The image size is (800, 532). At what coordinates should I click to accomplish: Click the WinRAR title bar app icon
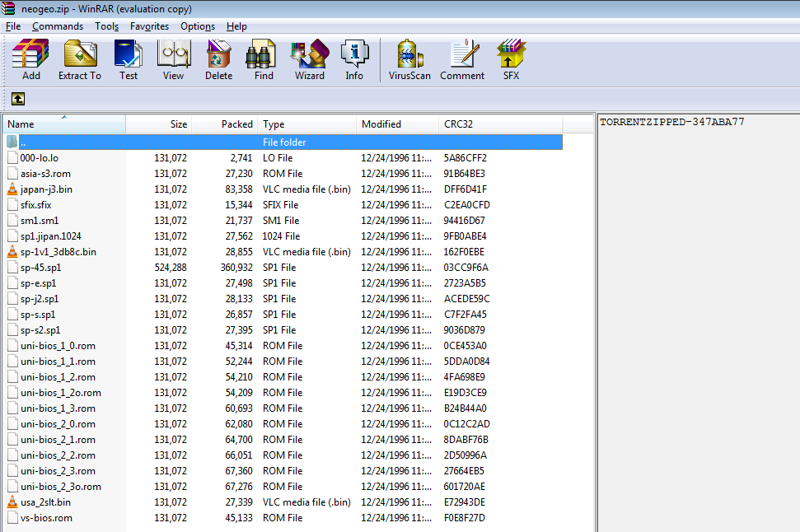coord(8,8)
